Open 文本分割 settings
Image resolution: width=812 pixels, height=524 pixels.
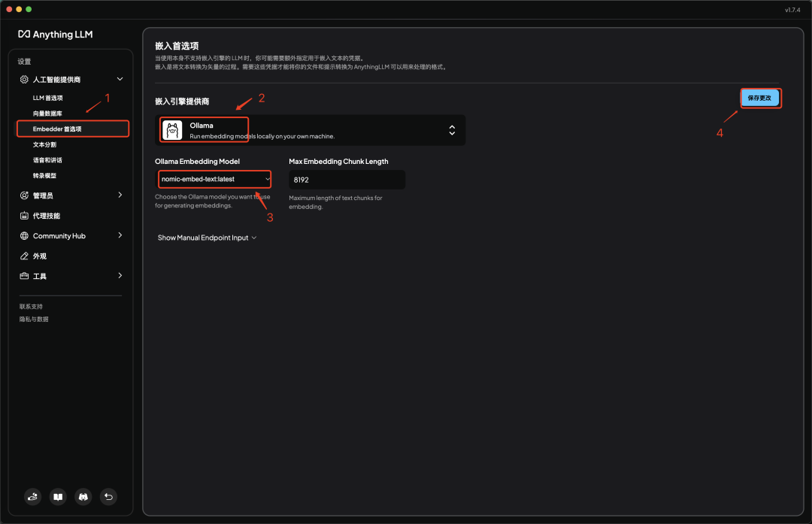(44, 144)
